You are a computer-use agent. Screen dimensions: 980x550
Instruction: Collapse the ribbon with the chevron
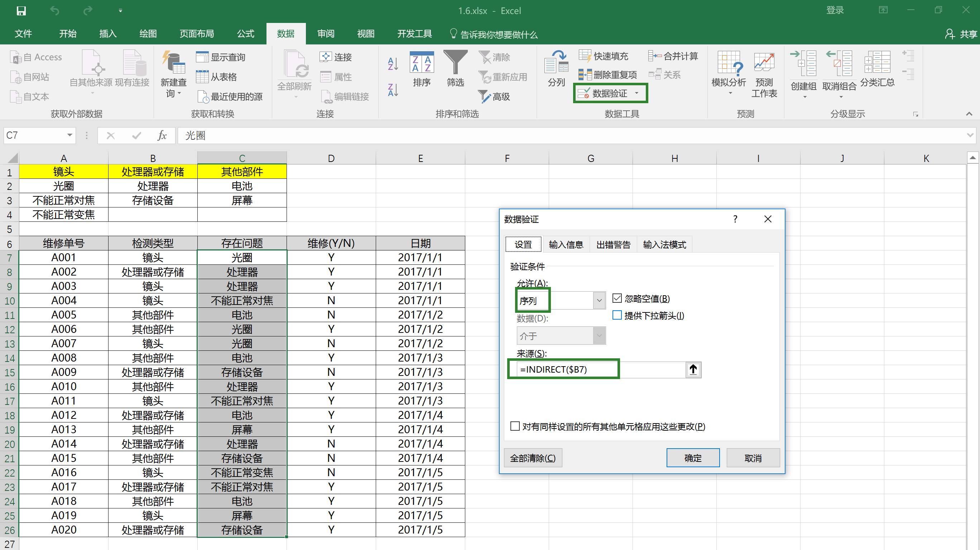pyautogui.click(x=969, y=114)
